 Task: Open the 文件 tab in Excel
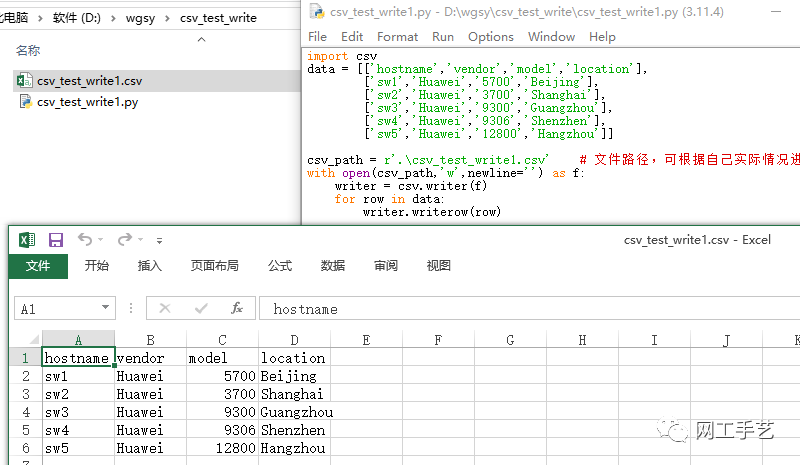(38, 266)
